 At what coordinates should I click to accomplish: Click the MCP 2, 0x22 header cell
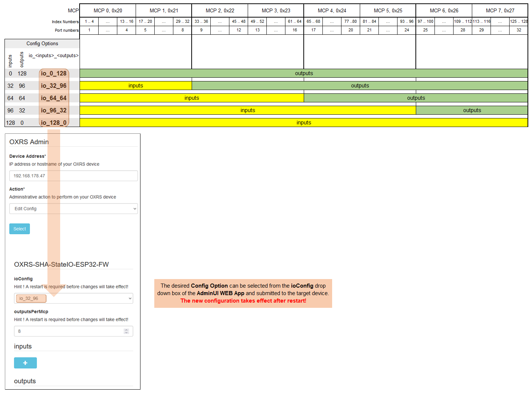tap(220, 10)
